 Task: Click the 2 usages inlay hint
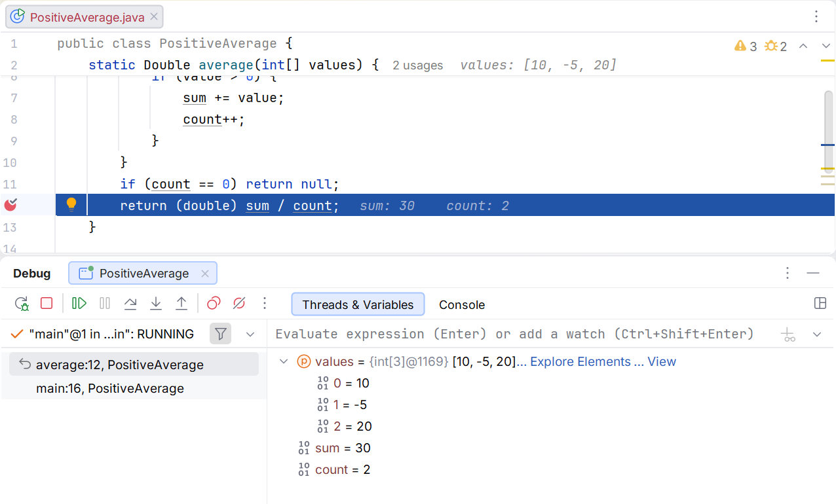417,65
